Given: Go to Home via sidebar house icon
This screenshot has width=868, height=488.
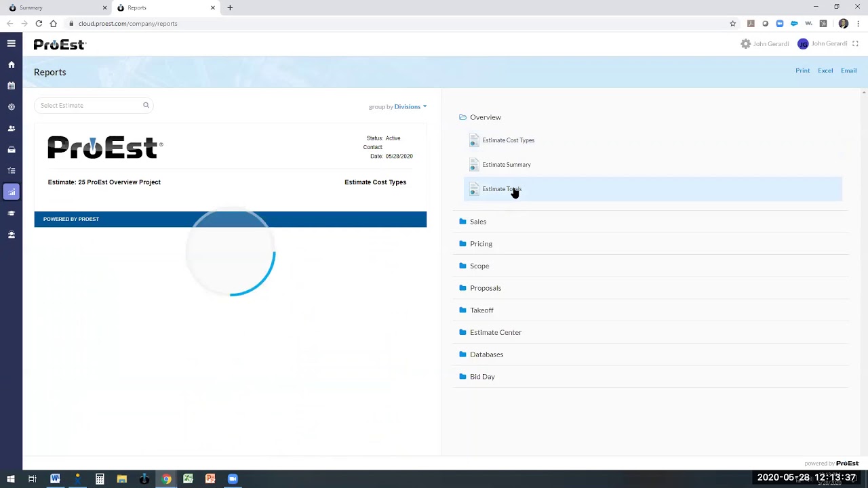Looking at the screenshot, I should click(12, 64).
